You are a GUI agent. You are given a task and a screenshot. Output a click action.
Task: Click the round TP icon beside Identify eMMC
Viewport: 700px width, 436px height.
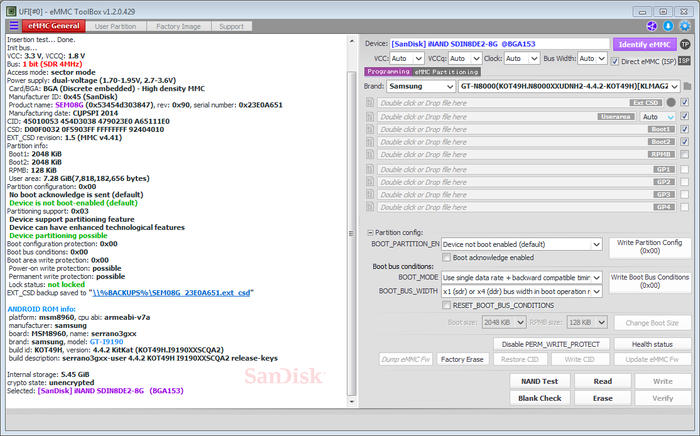point(685,44)
